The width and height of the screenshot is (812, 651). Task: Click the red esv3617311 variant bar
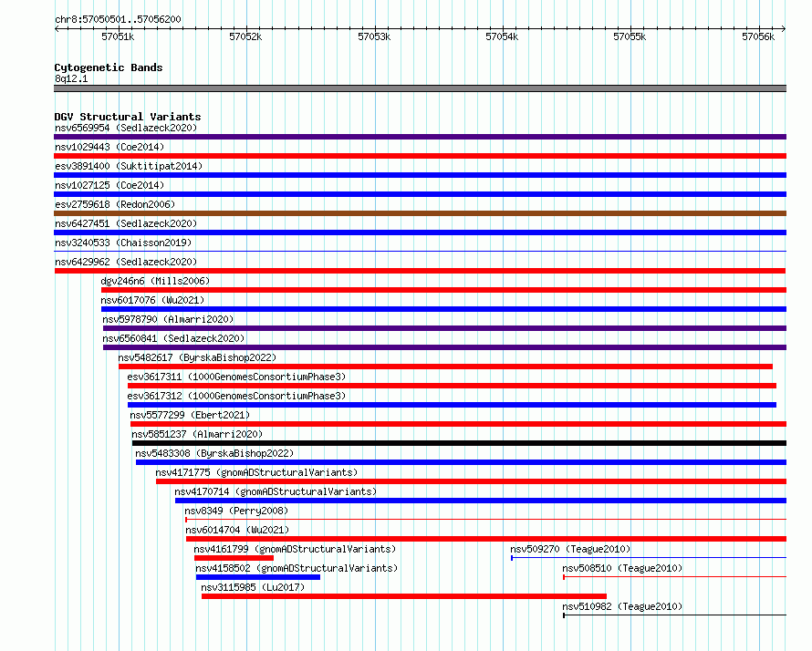(x=453, y=386)
